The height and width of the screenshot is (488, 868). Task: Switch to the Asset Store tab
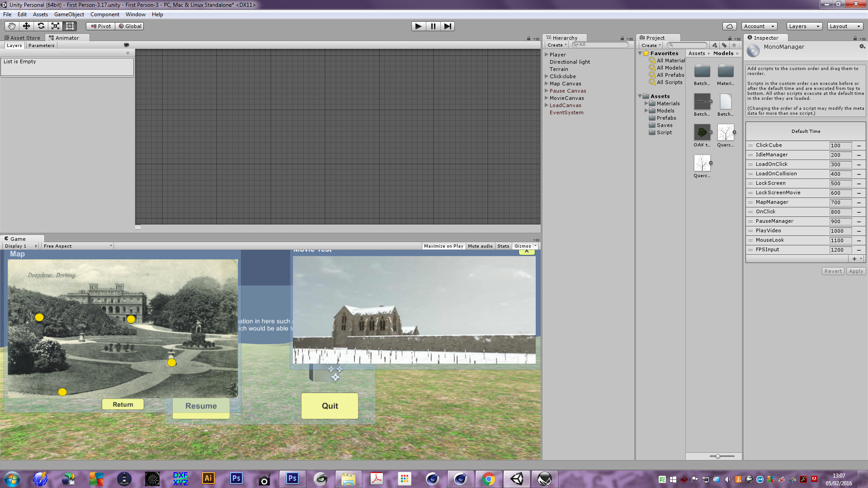tap(22, 38)
